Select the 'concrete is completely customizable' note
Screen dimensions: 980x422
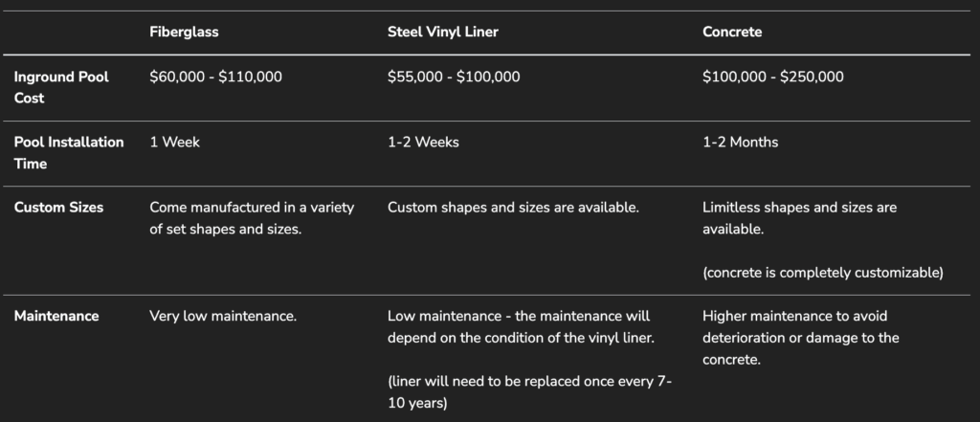pos(823,273)
